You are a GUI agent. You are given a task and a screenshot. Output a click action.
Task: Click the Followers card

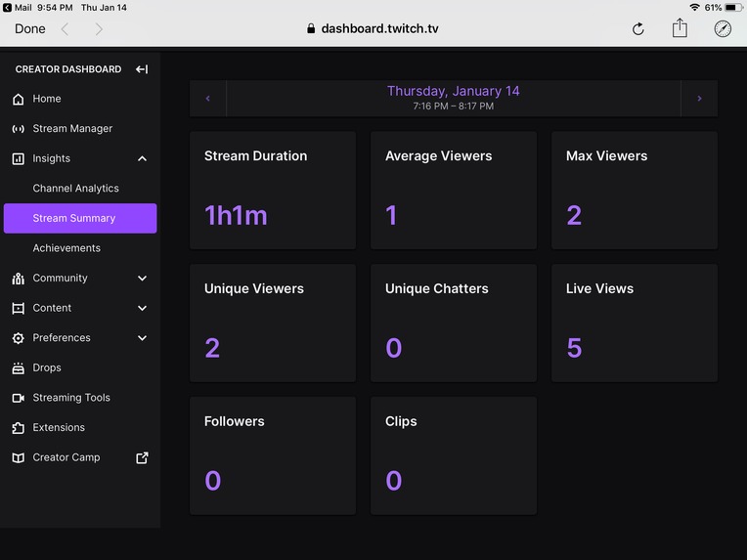click(x=273, y=455)
